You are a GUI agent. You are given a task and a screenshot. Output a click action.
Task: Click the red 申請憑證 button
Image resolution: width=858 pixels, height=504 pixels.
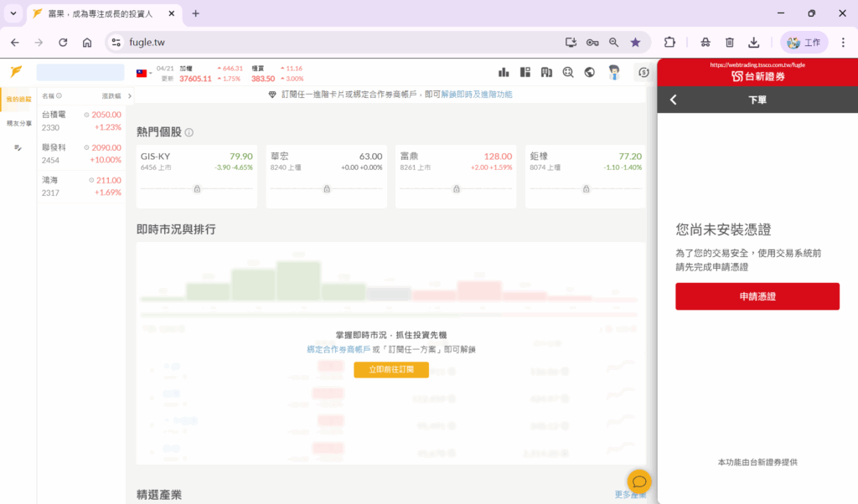click(x=757, y=296)
